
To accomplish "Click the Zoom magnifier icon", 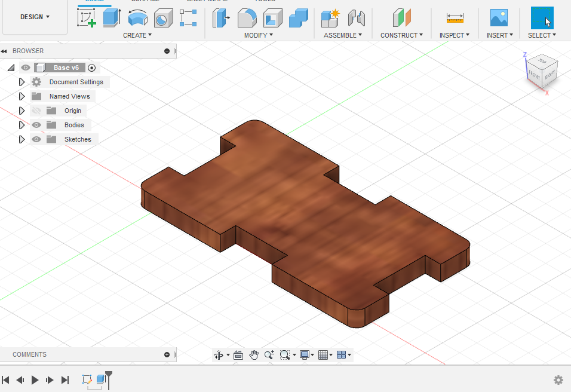I will click(269, 355).
